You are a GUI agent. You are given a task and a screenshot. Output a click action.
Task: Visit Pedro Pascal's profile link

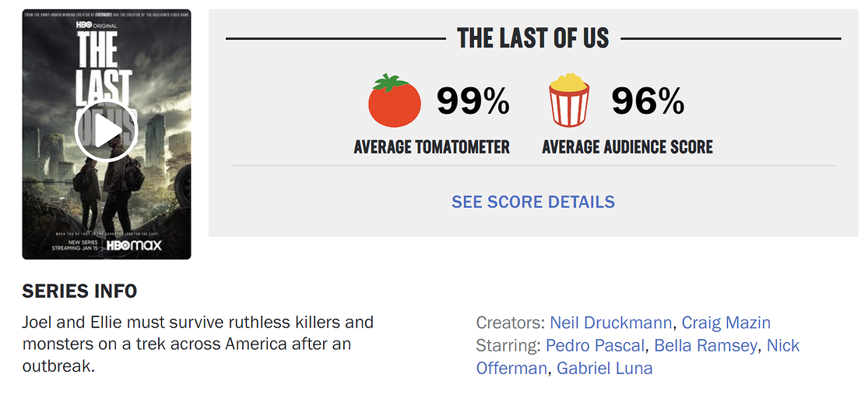coord(596,345)
